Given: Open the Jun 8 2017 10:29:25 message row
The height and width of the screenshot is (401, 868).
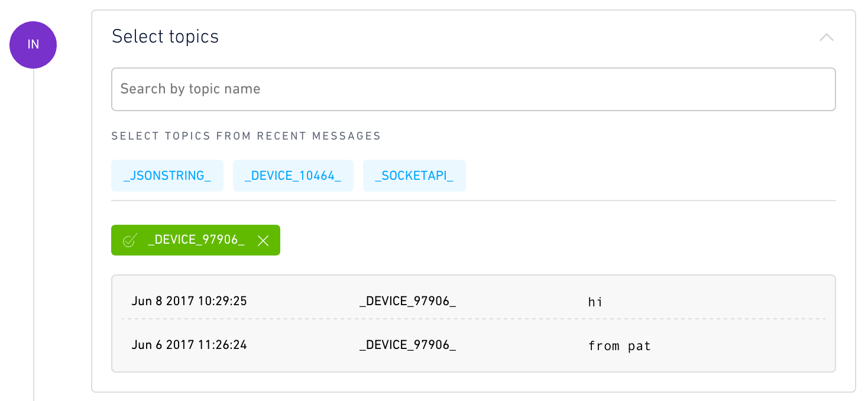Looking at the screenshot, I should (x=473, y=302).
